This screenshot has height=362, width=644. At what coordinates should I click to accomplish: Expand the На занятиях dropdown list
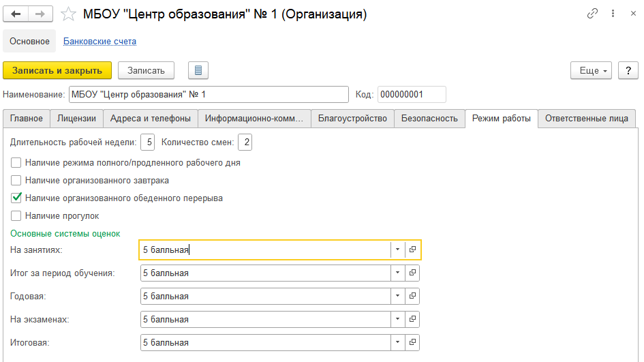pyautogui.click(x=397, y=250)
